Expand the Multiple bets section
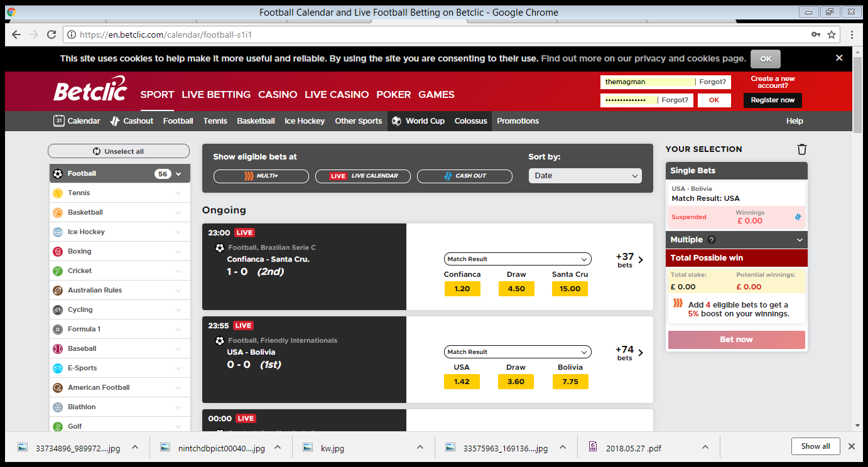 (800, 240)
